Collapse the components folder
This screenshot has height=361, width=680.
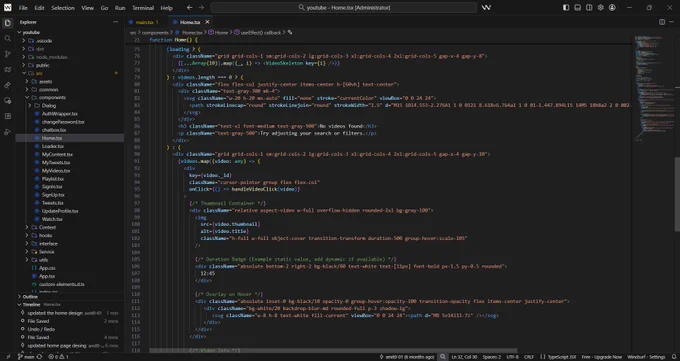click(x=27, y=98)
